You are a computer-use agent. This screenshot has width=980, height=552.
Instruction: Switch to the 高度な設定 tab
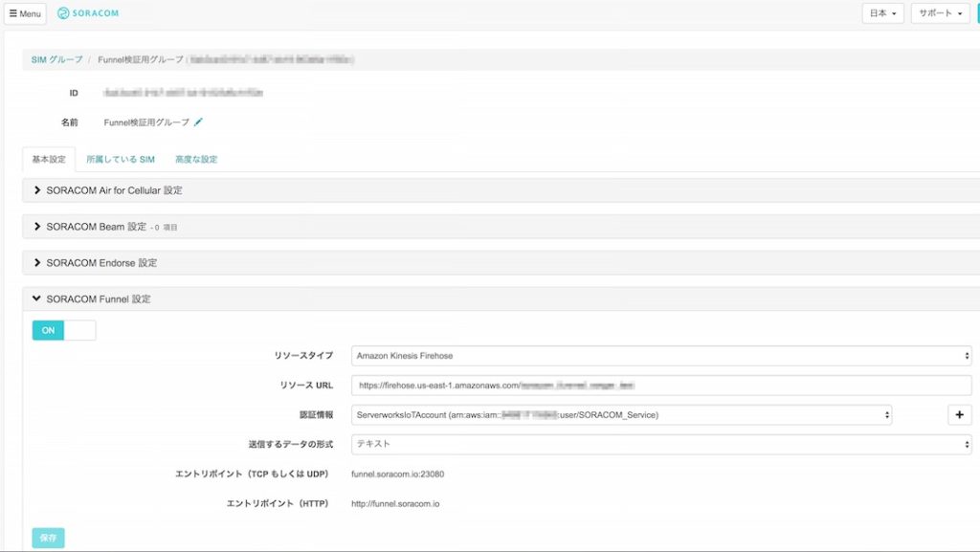(x=196, y=159)
